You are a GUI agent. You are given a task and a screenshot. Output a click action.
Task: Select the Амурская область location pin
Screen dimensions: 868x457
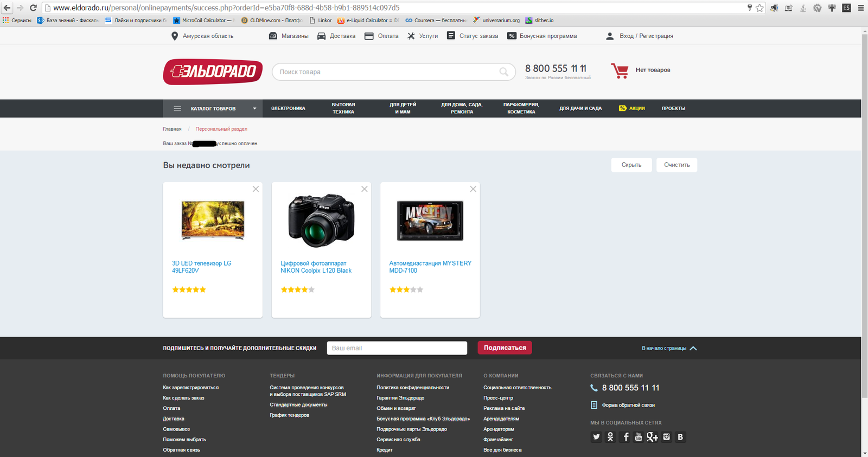click(175, 36)
